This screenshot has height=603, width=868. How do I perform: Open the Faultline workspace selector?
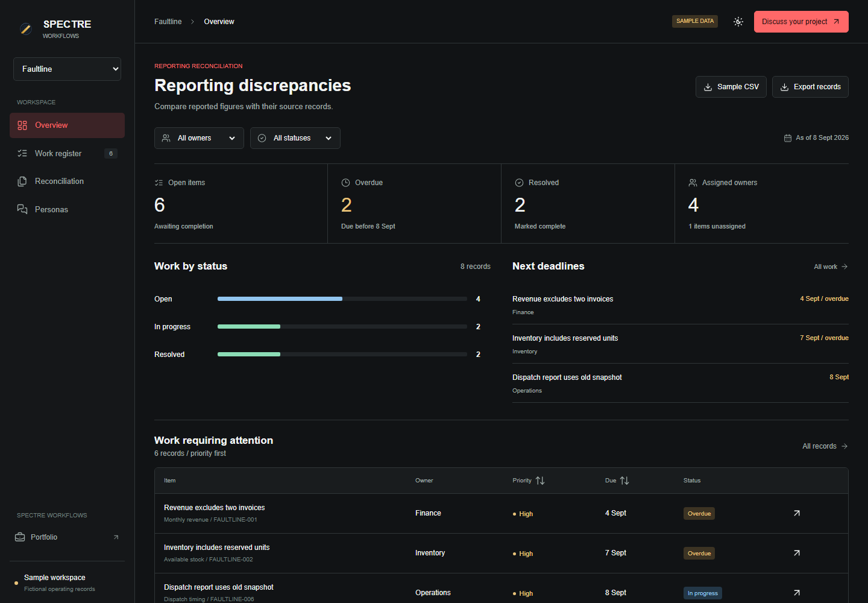click(x=67, y=69)
